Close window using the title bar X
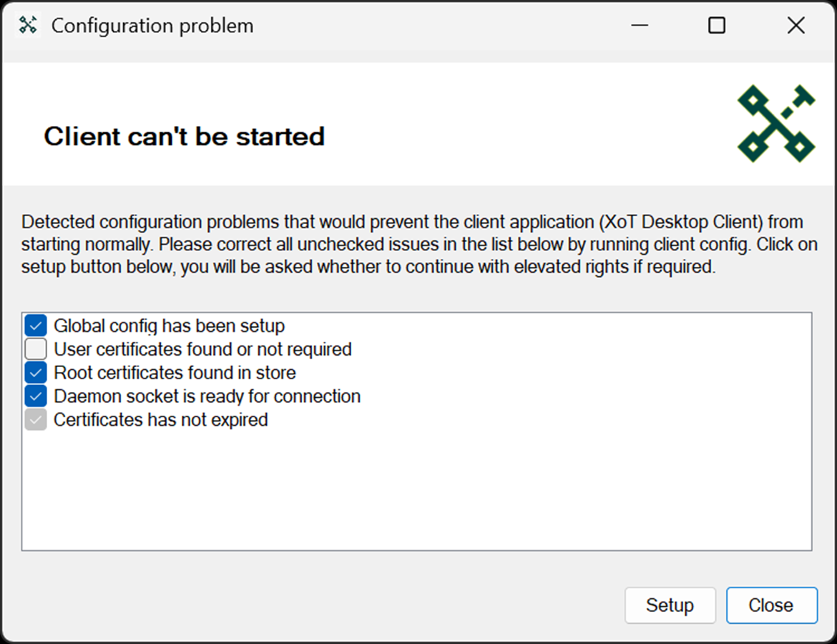 coord(796,25)
